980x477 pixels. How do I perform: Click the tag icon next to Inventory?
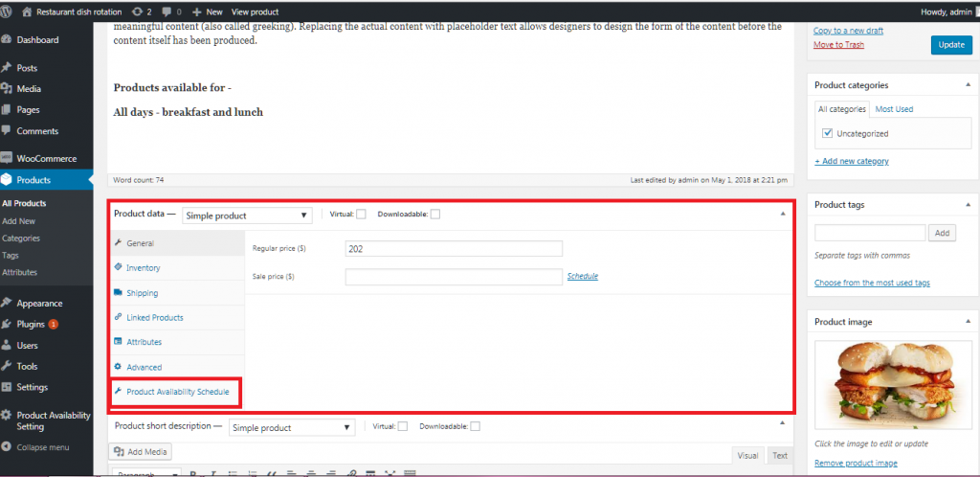(118, 267)
